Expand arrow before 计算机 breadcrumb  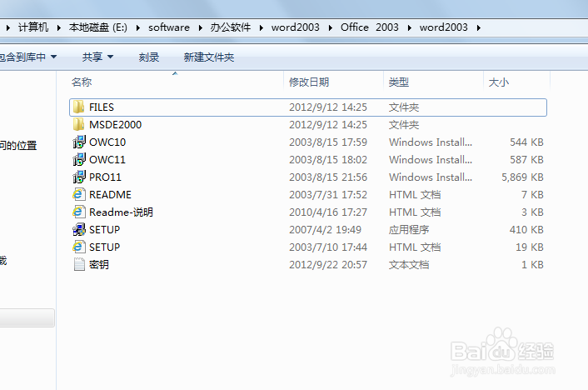point(8,27)
